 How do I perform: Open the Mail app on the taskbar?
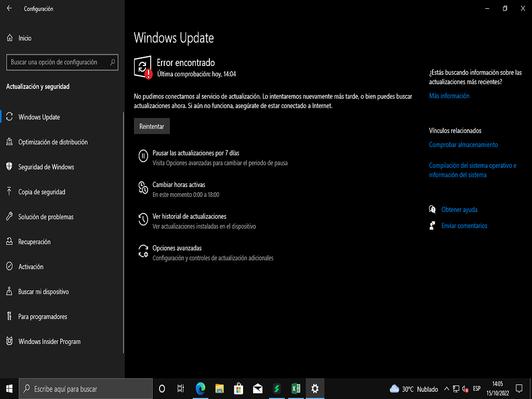(x=258, y=389)
